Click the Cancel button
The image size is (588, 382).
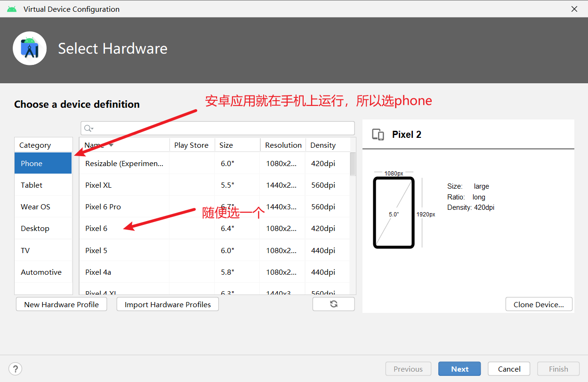pos(509,369)
